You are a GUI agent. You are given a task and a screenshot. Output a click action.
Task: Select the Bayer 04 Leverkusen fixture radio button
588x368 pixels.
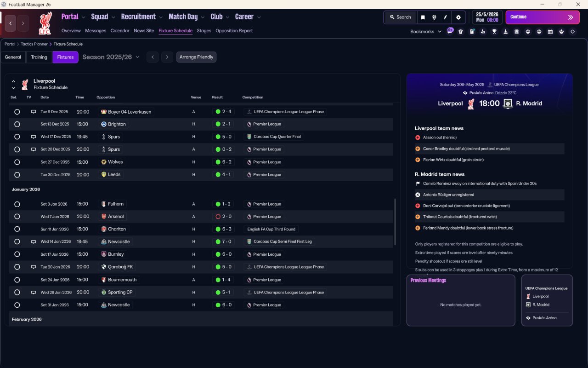click(x=17, y=112)
